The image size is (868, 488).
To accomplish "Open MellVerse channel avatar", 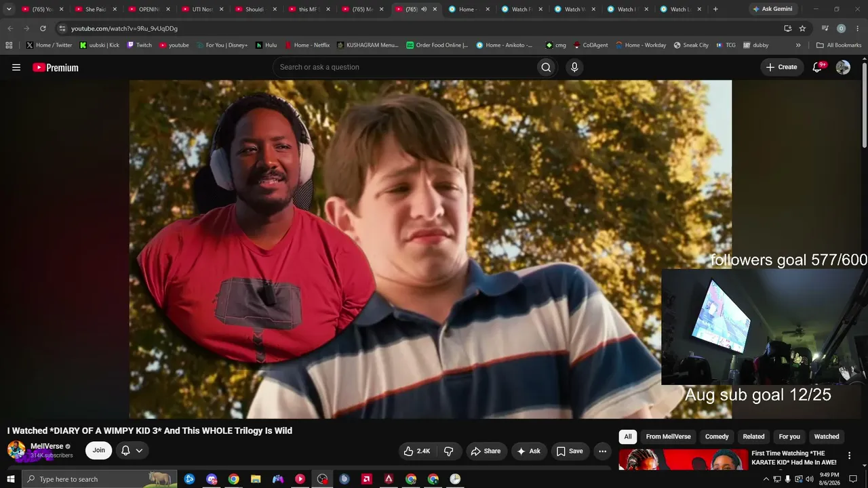I will click(16, 450).
